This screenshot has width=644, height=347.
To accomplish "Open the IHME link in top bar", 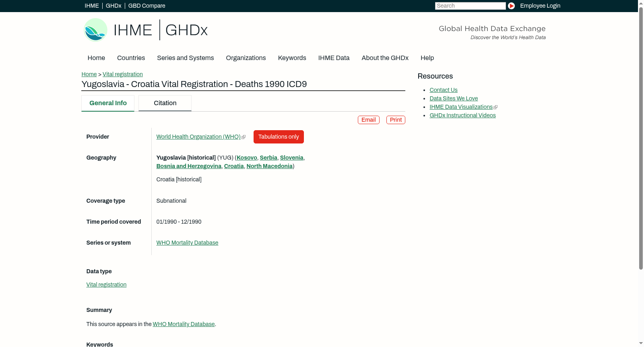I will 92,6.
